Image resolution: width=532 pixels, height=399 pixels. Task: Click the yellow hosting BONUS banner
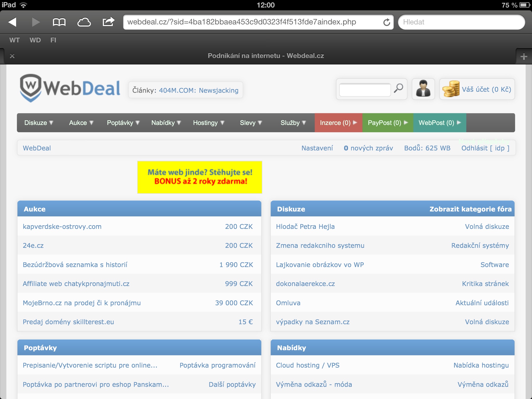point(199,177)
